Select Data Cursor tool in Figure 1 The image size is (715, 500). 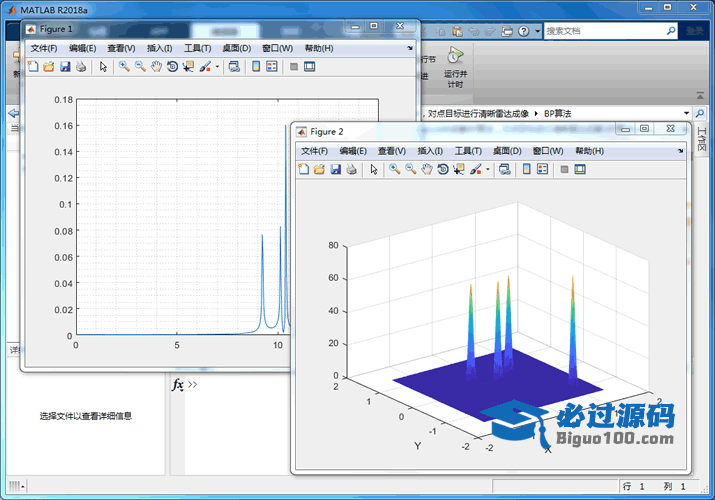point(188,67)
